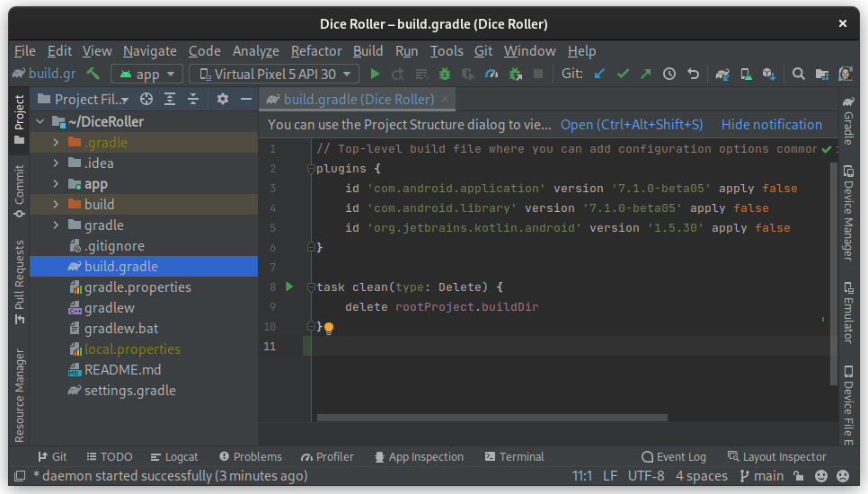Click Open (Ctrl+Alt+Shift+S) link
The width and height of the screenshot is (868, 494).
coord(632,125)
